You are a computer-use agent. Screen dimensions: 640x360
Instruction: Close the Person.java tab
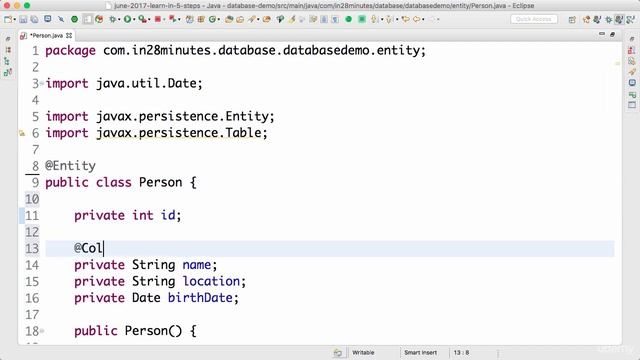click(69, 36)
